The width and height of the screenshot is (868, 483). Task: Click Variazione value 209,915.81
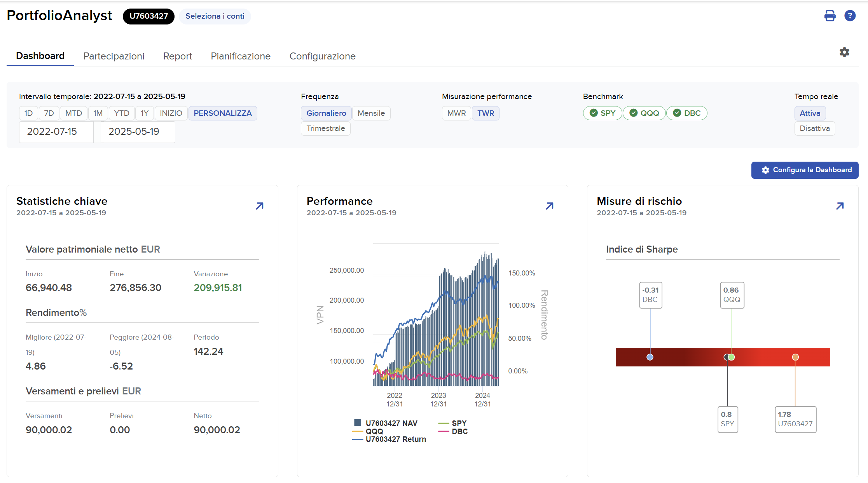pos(218,288)
